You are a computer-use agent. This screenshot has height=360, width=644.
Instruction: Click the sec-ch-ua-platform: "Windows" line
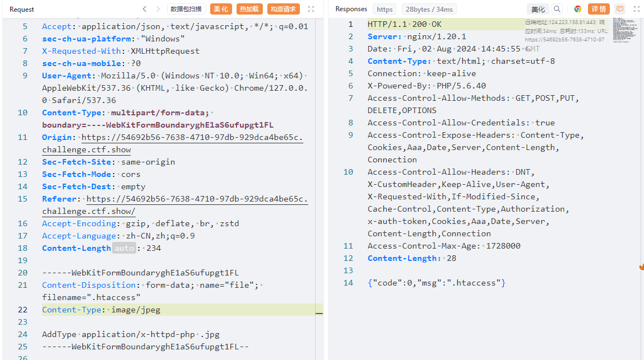click(x=113, y=39)
